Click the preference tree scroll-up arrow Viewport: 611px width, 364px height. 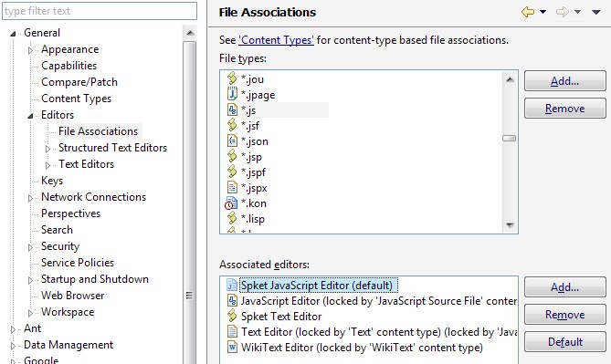190,33
